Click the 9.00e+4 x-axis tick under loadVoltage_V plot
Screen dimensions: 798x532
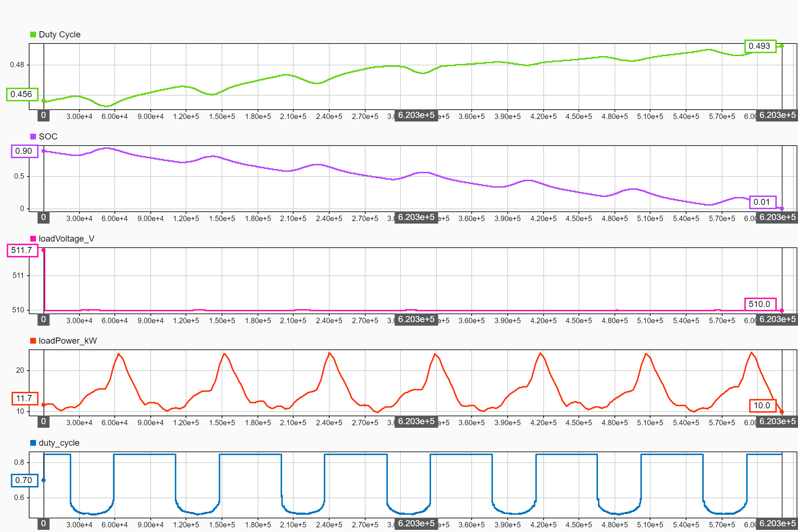pos(150,321)
